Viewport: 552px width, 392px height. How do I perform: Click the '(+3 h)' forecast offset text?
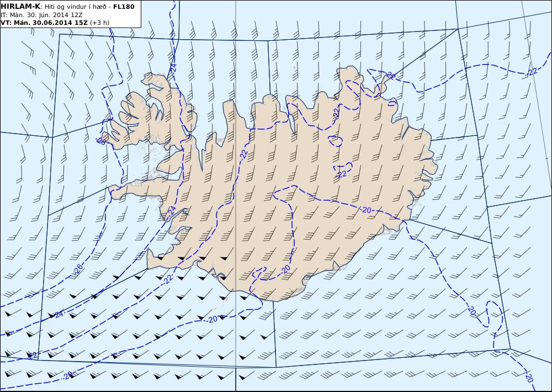click(x=99, y=23)
